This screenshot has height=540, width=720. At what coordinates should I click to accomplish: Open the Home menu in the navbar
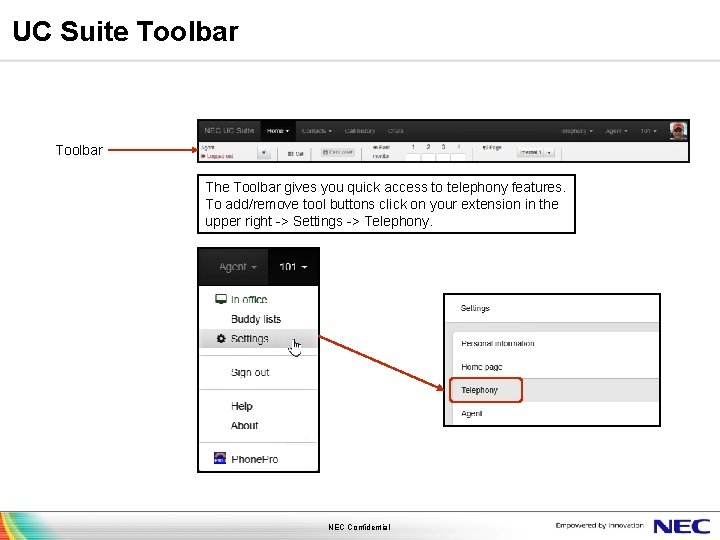pyautogui.click(x=278, y=131)
